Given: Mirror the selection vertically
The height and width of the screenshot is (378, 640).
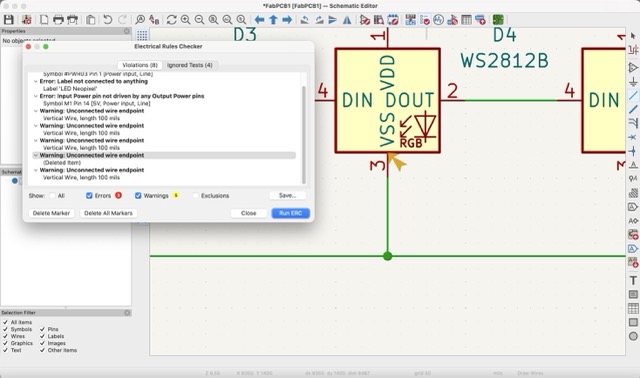Looking at the screenshot, I should (x=333, y=20).
